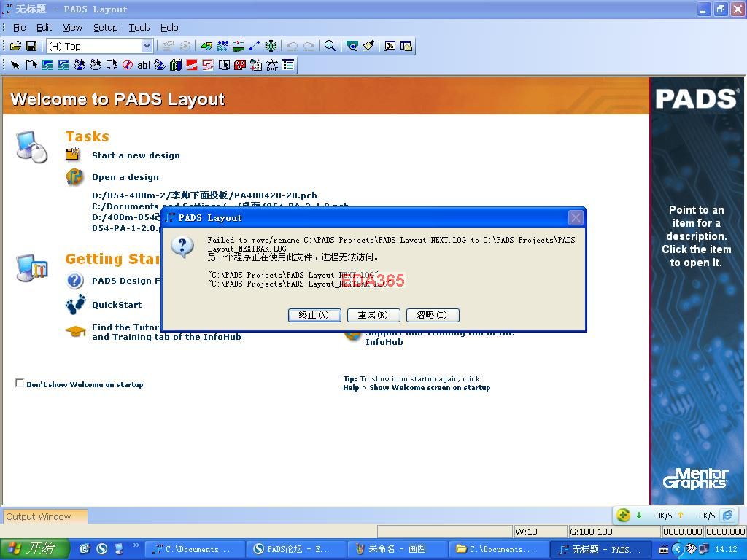The height and width of the screenshot is (560, 747).
Task: Select the Keepout tool icon
Action: pyautogui.click(x=128, y=65)
